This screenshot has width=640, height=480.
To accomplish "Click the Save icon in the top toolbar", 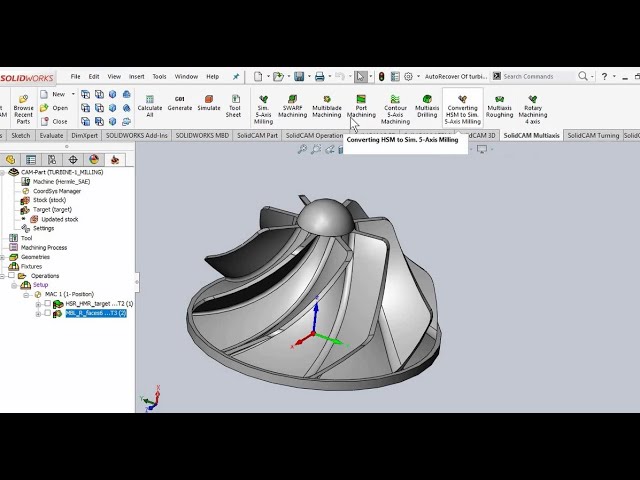I will pos(299,76).
